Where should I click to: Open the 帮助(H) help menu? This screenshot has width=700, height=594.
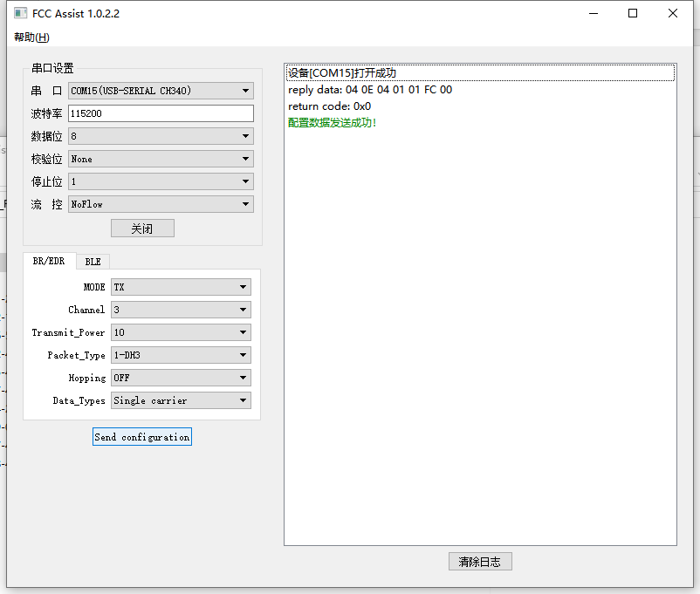[31, 38]
